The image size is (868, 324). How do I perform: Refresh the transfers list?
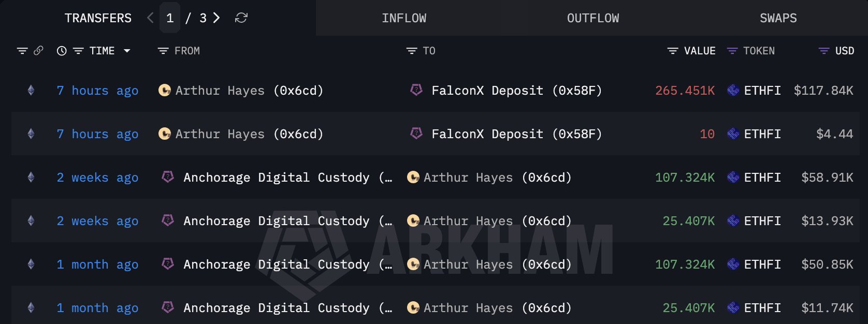(241, 18)
